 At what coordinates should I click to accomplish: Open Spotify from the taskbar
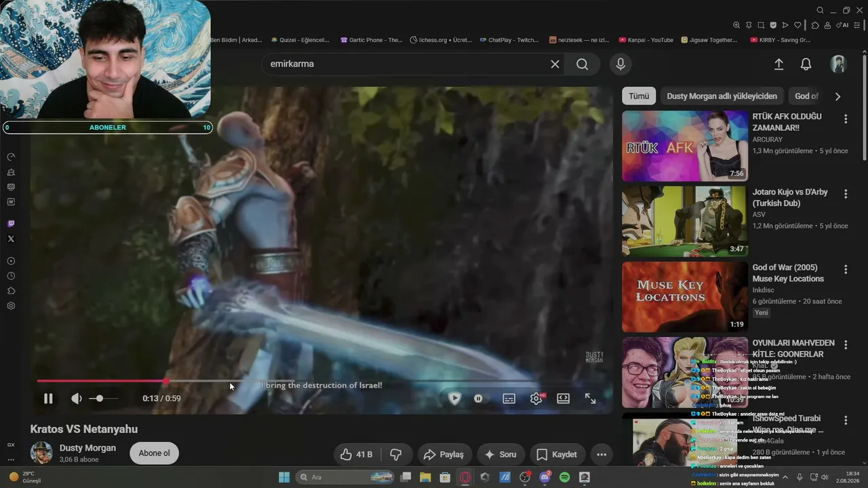[x=565, y=477]
